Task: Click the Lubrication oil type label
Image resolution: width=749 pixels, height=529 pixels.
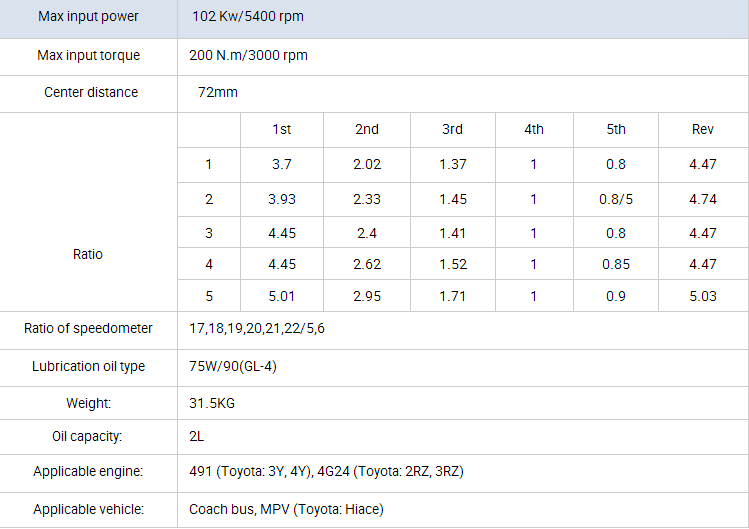Action: click(88, 366)
